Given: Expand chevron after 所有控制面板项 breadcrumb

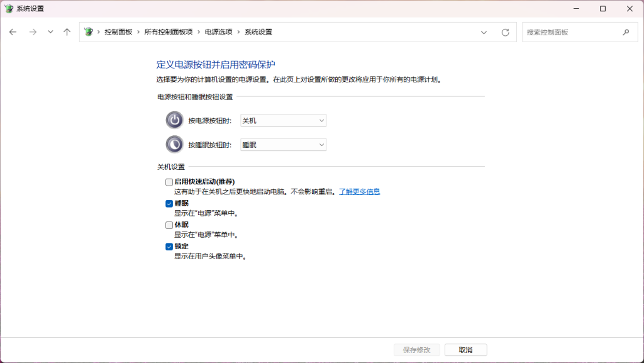Looking at the screenshot, I should click(x=199, y=32).
